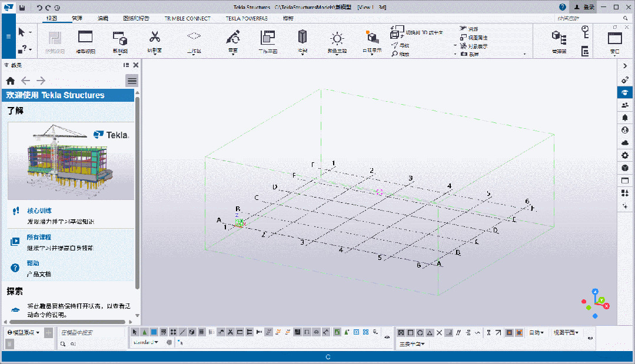Screen dimensions: 635x364
Task: Toggle the green triangle selection switch
Action: (x=145, y=332)
